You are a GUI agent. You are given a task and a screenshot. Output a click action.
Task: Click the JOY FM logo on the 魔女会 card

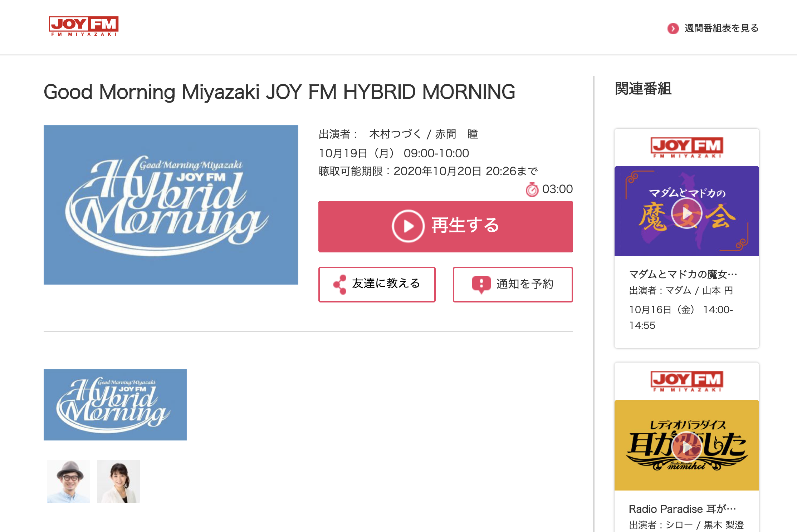686,147
